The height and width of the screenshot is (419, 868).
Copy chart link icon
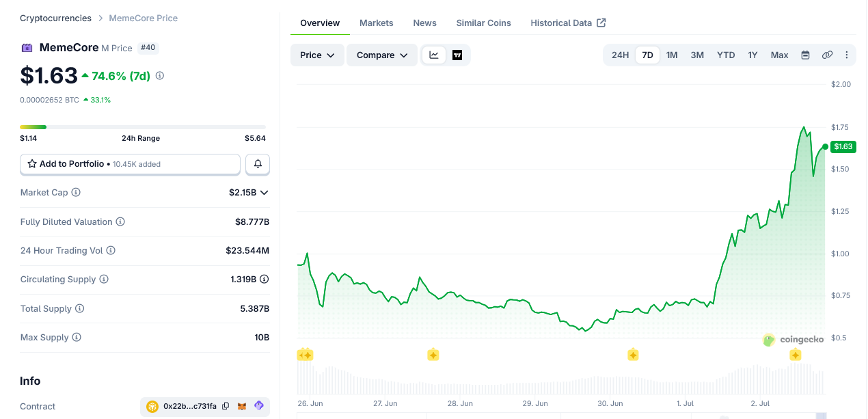pyautogui.click(x=827, y=55)
